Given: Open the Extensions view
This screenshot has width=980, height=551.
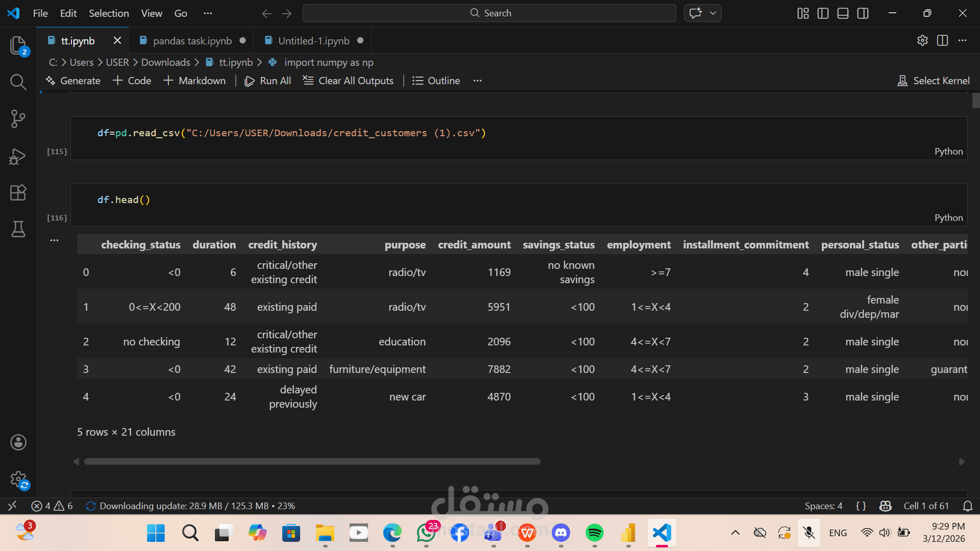Looking at the screenshot, I should tap(18, 193).
